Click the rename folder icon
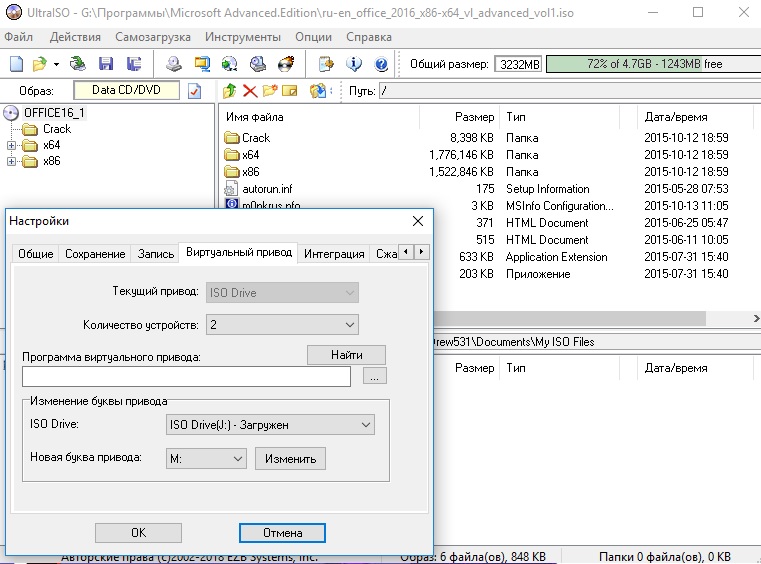This screenshot has width=761, height=564. (x=290, y=91)
